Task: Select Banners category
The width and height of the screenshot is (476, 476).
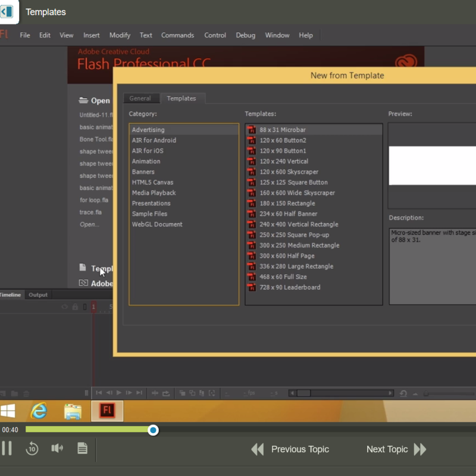Action: (184, 172)
